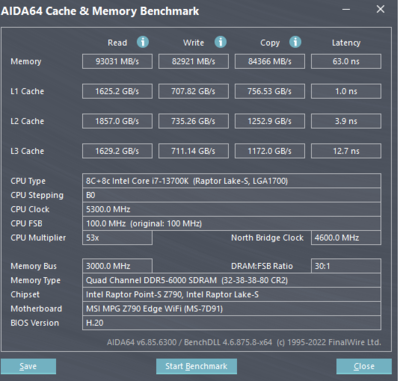400x381 pixels.
Task: Select L2 Cache Latency 3.9 ns
Action: (x=346, y=121)
